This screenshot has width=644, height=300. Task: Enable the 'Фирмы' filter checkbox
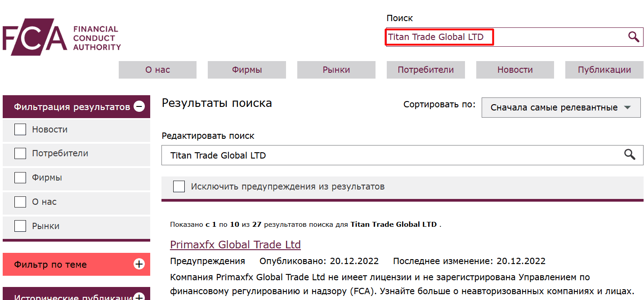20,177
